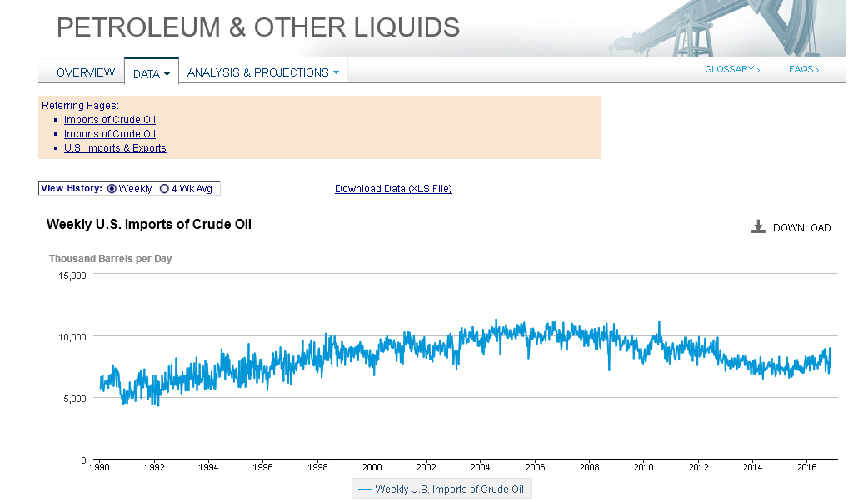The image size is (868, 502).
Task: Click the DOWNLOAD label beside chart
Action: pyautogui.click(x=801, y=227)
